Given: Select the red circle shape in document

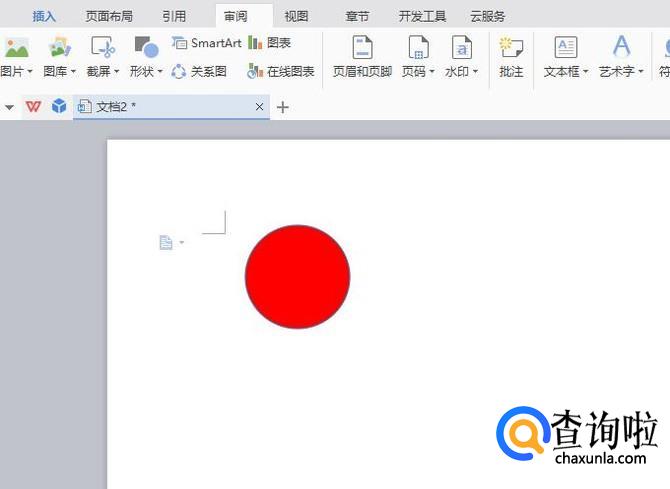Looking at the screenshot, I should 297,277.
